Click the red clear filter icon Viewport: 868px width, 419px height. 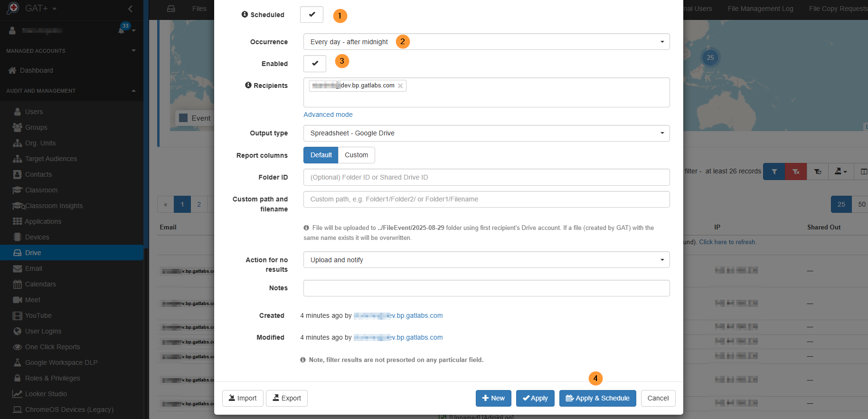(796, 171)
